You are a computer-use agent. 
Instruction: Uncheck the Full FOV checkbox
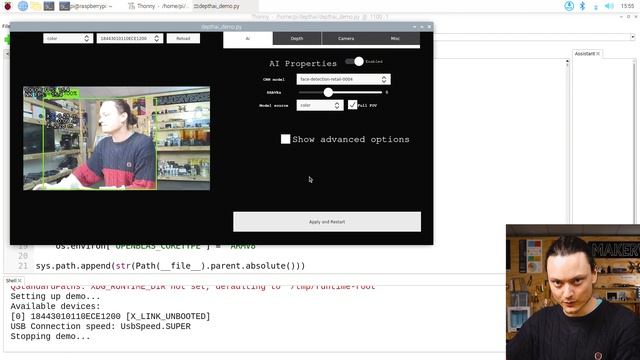pyautogui.click(x=353, y=105)
